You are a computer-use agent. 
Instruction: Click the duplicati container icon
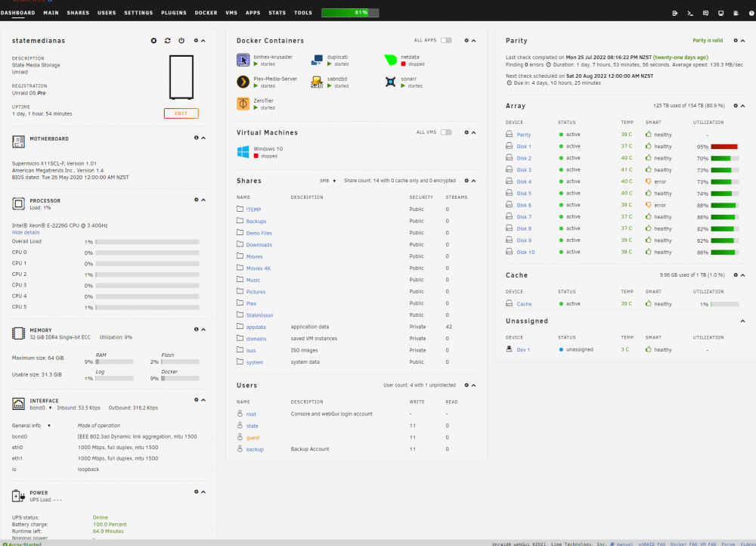tap(317, 60)
